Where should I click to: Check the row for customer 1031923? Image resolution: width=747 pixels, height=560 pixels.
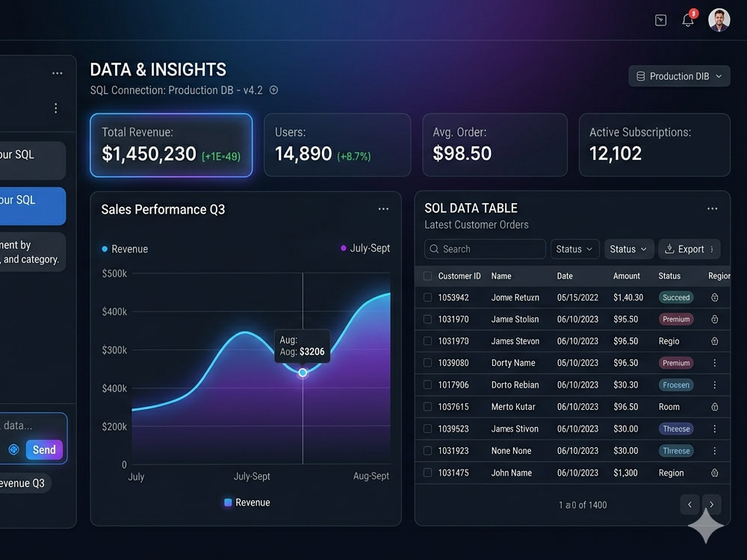point(427,450)
